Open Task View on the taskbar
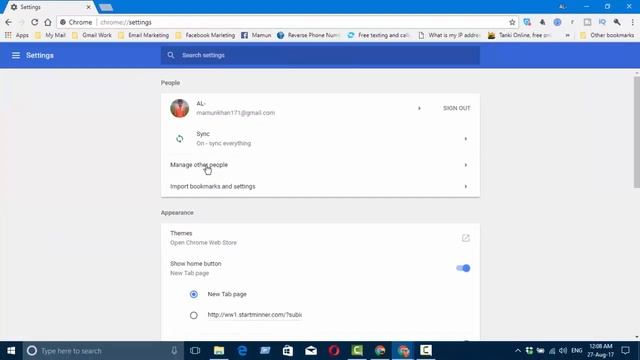This screenshot has height=360, width=640. click(x=195, y=351)
